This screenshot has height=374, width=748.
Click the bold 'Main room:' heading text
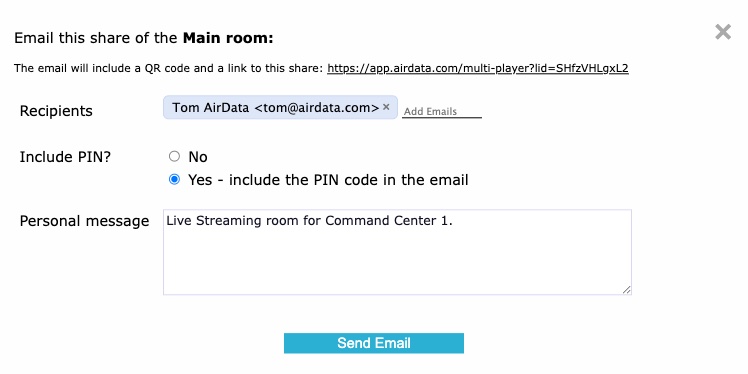coord(228,38)
